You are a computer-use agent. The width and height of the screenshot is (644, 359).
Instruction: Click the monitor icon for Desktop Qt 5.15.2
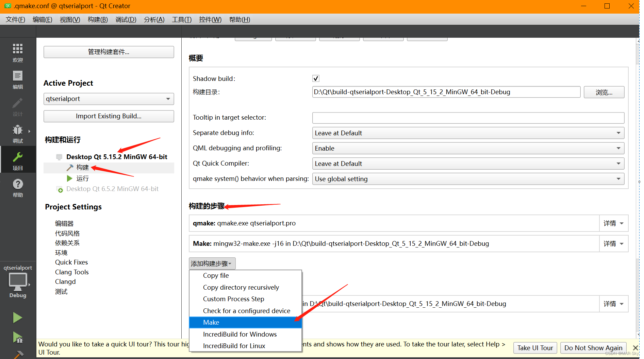tap(59, 157)
